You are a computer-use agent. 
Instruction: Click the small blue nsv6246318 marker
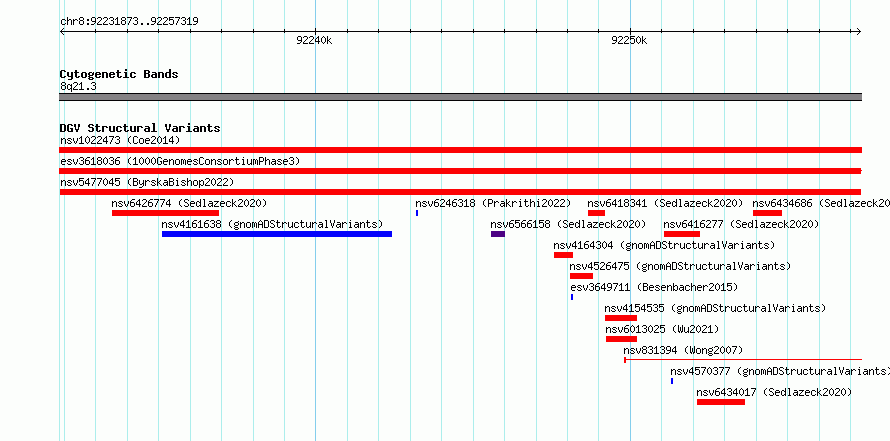pyautogui.click(x=417, y=213)
